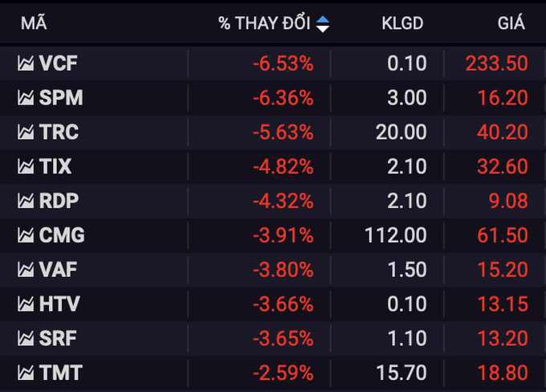Image resolution: width=546 pixels, height=392 pixels.
Task: Select the GIÁ column header
Action: [x=511, y=24]
